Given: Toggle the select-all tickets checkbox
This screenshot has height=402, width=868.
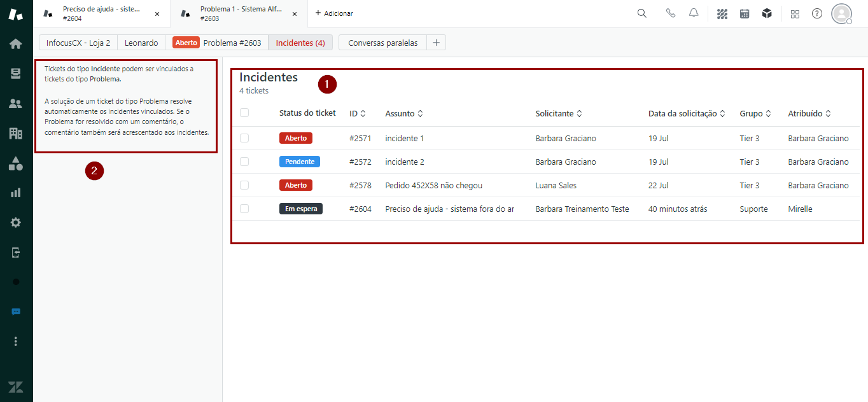Looking at the screenshot, I should click(244, 113).
